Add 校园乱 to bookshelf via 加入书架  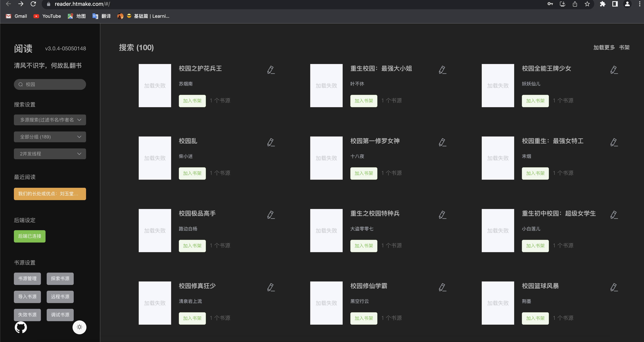click(x=192, y=173)
